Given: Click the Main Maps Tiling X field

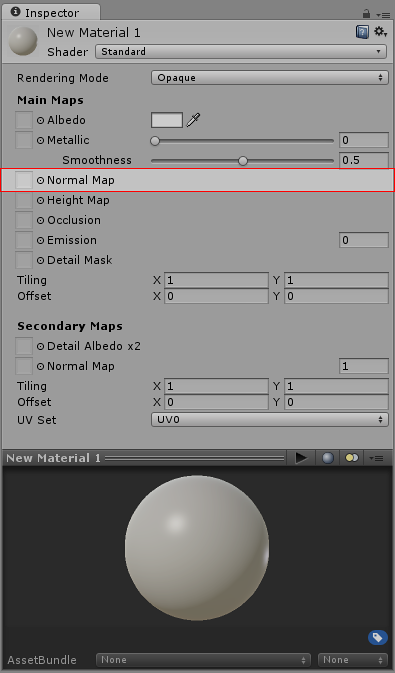Looking at the screenshot, I should 216,280.
